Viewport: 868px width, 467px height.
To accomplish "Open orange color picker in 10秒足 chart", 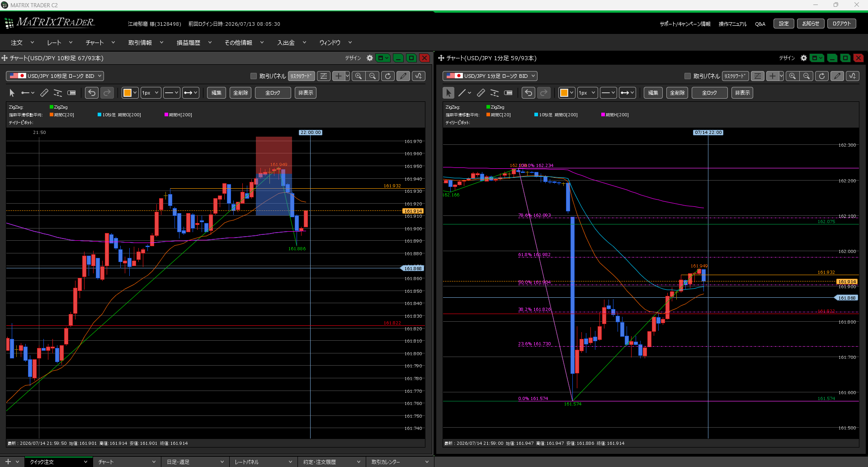I will click(130, 93).
